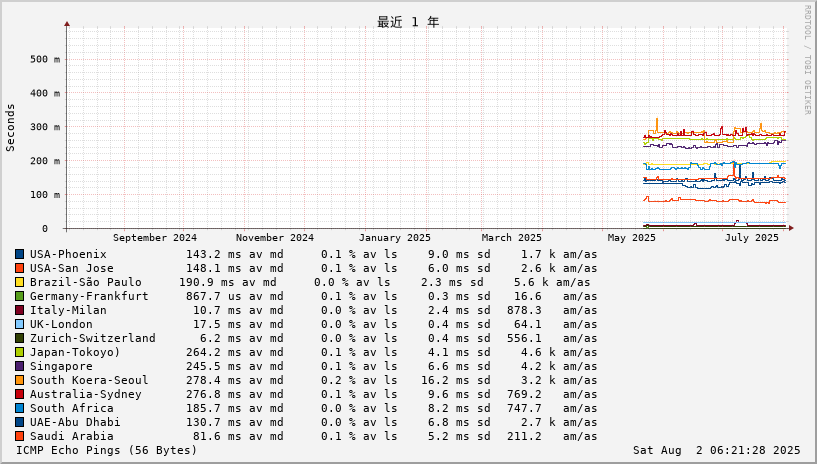Click the January 2025 axis label
This screenshot has width=817, height=464.
pyautogui.click(x=394, y=237)
